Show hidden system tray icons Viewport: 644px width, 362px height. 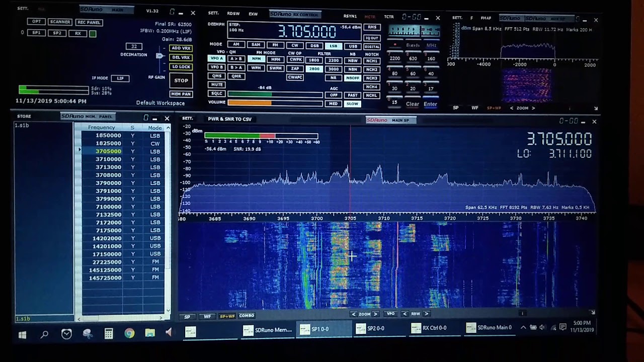[523, 327]
